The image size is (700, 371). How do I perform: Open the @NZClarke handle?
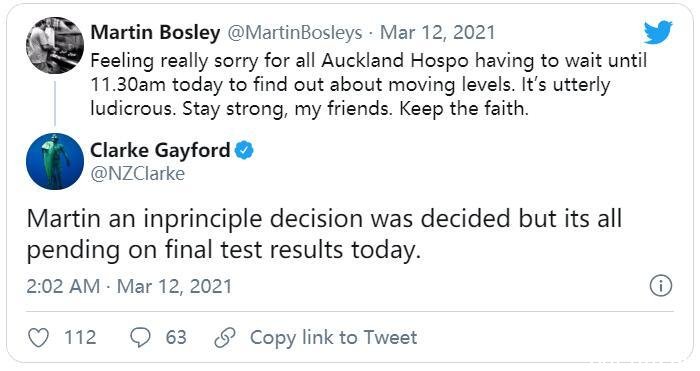[x=138, y=174]
